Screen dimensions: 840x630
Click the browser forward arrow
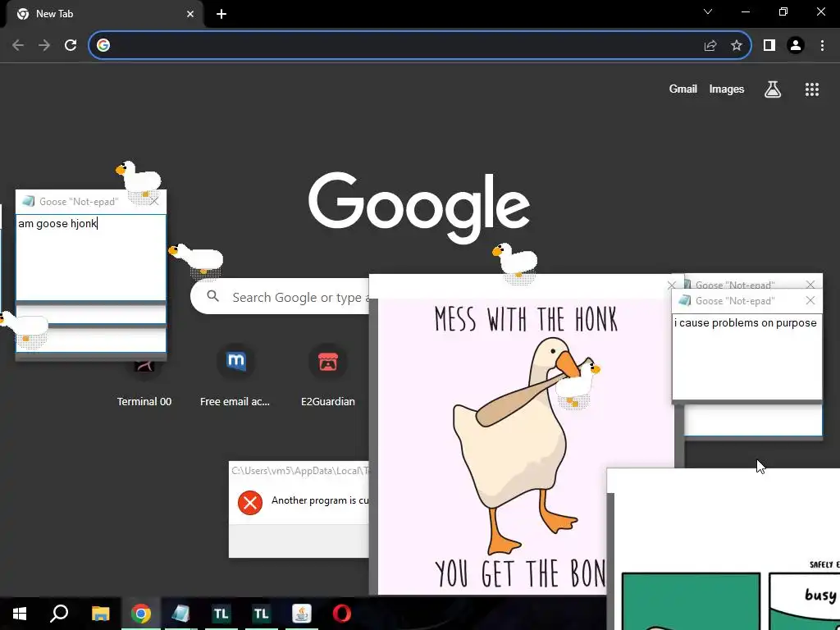click(44, 45)
